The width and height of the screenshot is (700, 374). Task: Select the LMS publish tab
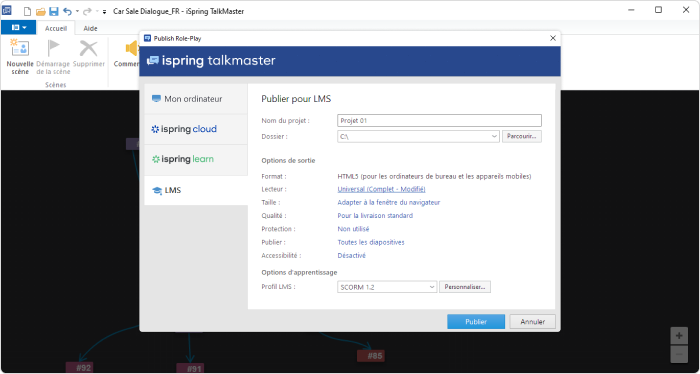(x=196, y=191)
